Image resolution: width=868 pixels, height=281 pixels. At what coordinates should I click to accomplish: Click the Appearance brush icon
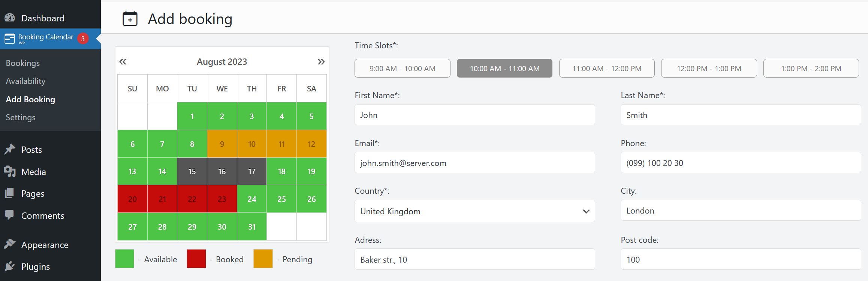point(10,244)
